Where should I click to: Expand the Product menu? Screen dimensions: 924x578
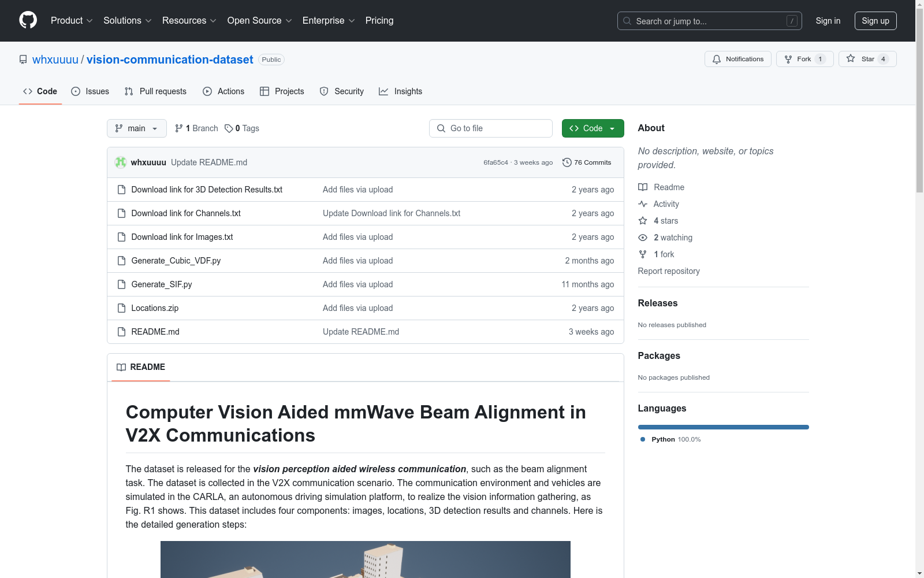(x=72, y=20)
